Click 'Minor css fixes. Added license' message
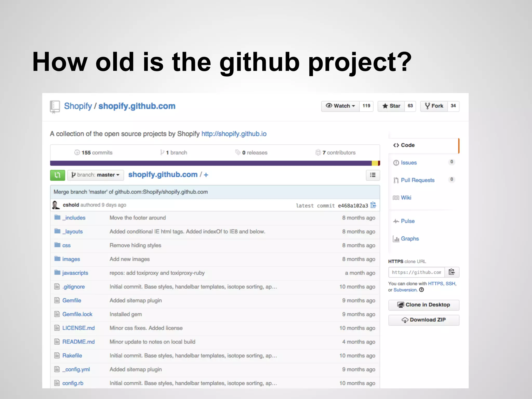The height and width of the screenshot is (399, 532). pos(146,328)
